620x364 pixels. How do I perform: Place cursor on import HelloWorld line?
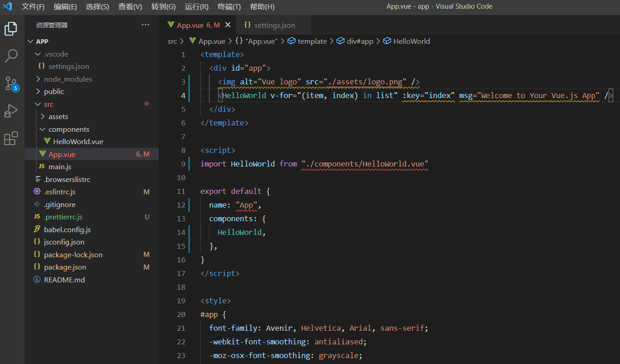pyautogui.click(x=314, y=164)
